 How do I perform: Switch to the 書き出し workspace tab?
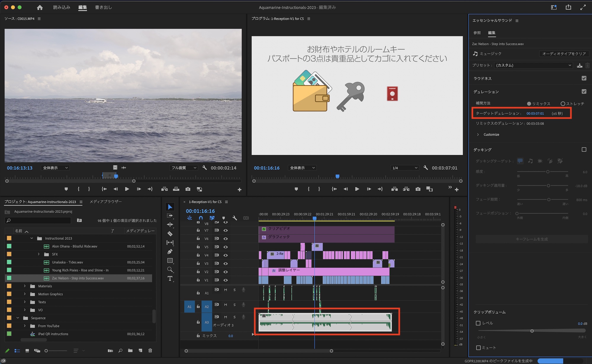click(103, 7)
